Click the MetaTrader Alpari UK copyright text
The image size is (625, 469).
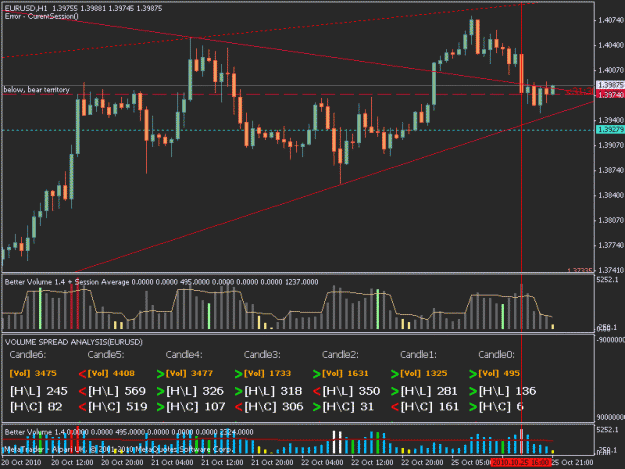click(118, 449)
